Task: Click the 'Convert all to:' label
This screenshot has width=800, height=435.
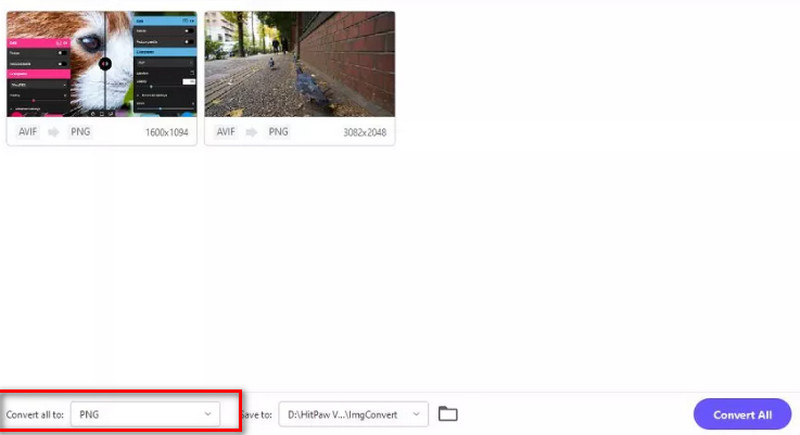Action: (36, 414)
